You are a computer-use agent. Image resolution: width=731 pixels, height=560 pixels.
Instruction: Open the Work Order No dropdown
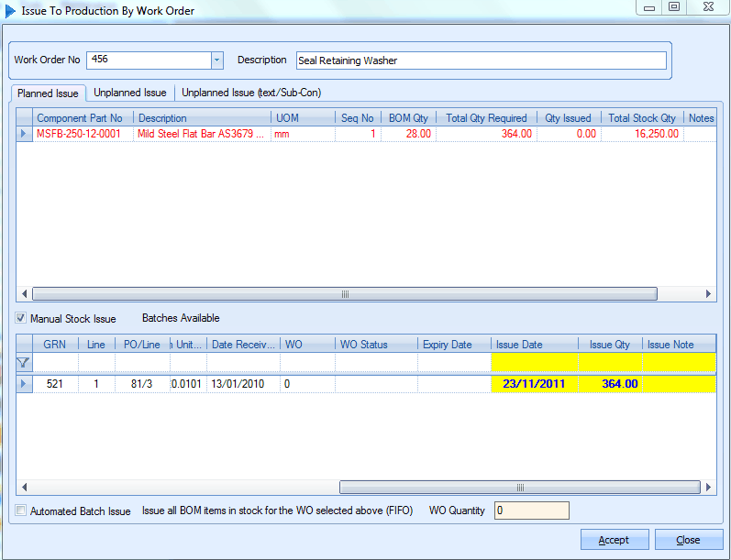217,60
